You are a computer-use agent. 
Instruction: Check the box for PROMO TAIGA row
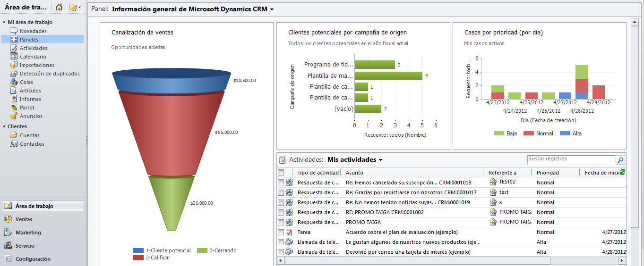(281, 222)
